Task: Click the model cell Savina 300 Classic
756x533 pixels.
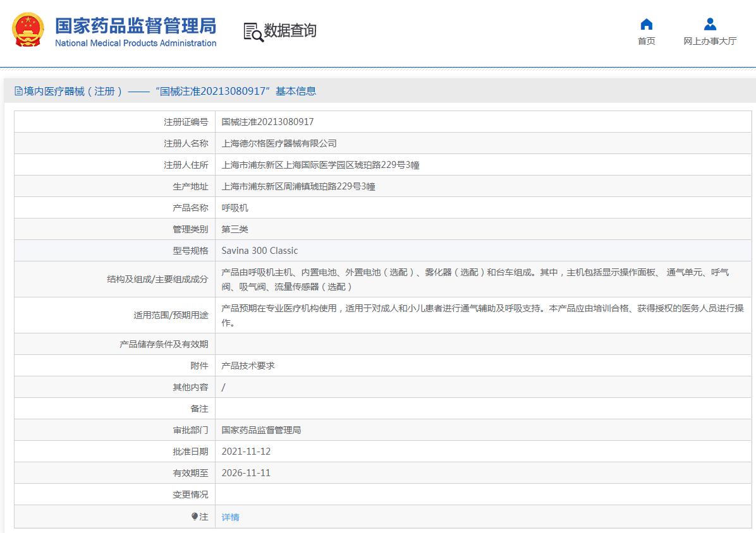Action: pos(259,250)
